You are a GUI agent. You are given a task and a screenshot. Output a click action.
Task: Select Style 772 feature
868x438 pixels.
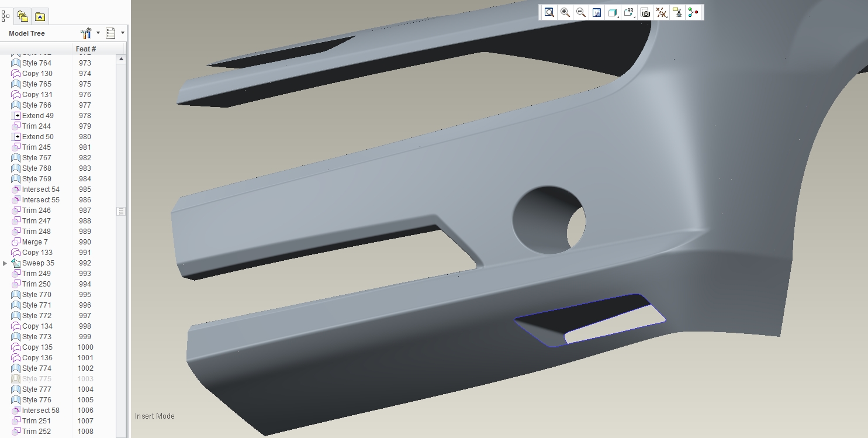tap(36, 316)
